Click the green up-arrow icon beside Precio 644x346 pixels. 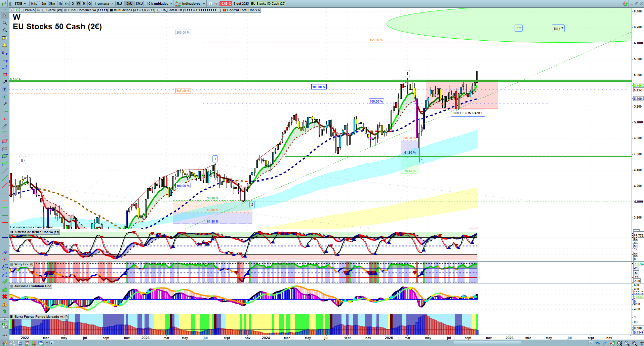tap(16, 10)
